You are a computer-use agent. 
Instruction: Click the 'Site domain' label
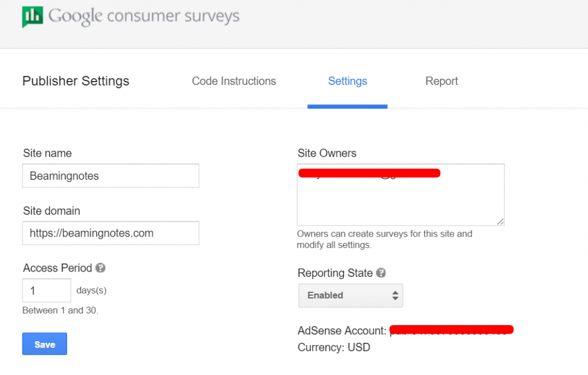click(x=51, y=211)
